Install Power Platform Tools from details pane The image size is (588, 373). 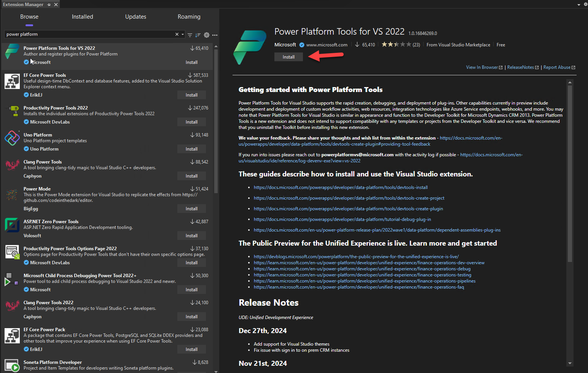288,57
